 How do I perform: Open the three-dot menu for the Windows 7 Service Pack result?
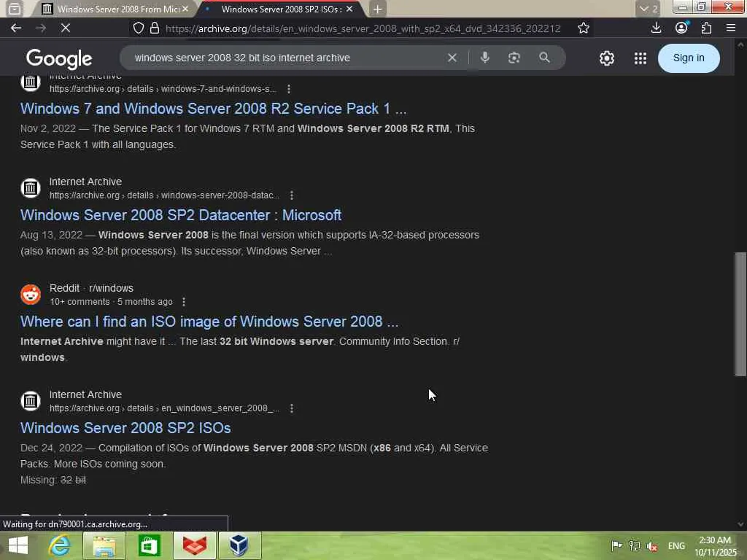289,89
